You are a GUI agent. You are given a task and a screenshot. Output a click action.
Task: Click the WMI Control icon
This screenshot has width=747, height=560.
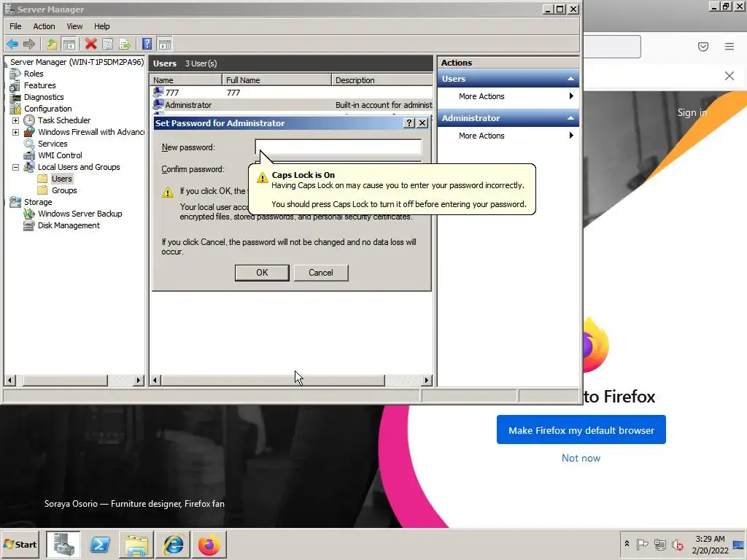coord(29,155)
